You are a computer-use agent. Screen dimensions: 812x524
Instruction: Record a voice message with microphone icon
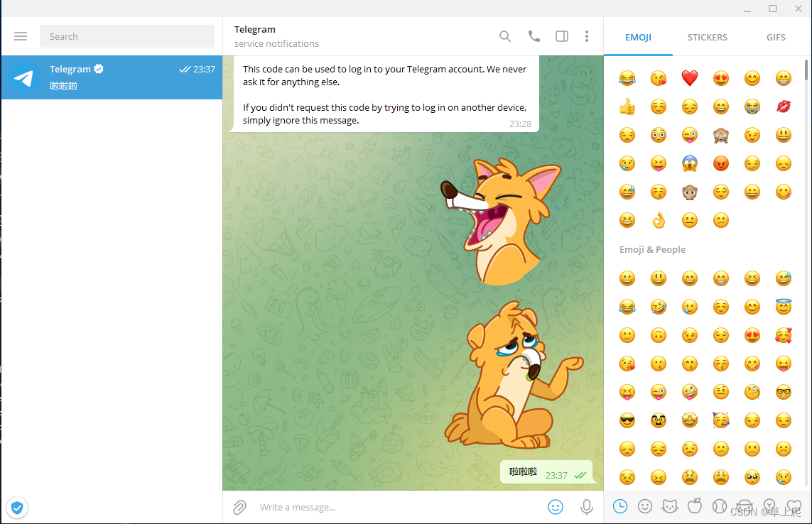tap(587, 508)
